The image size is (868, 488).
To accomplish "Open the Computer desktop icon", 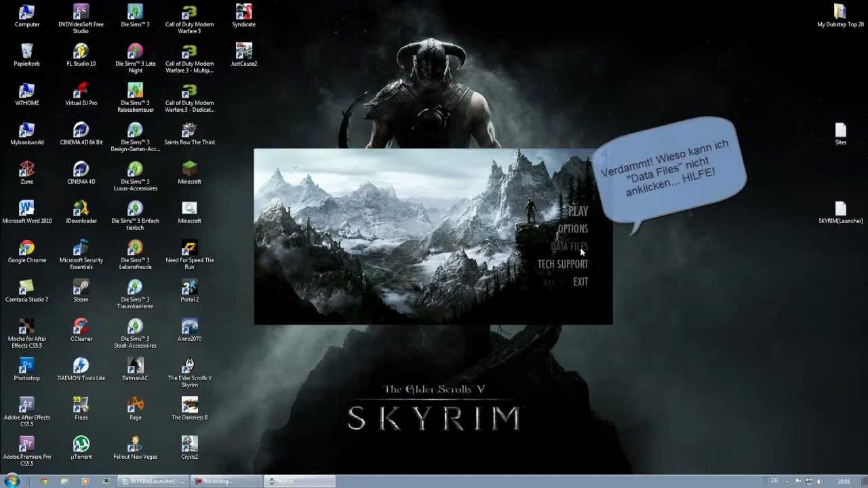I will tap(27, 16).
